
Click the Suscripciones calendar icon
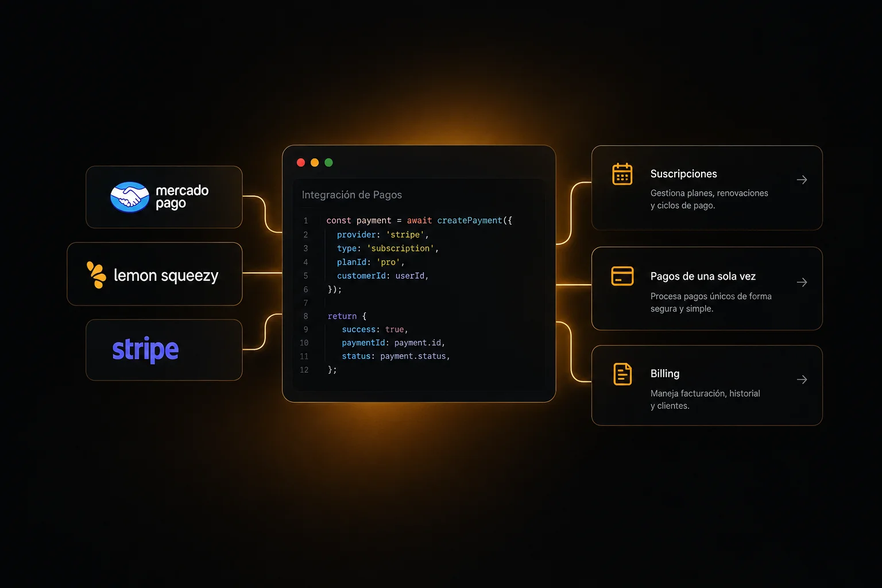click(x=622, y=174)
